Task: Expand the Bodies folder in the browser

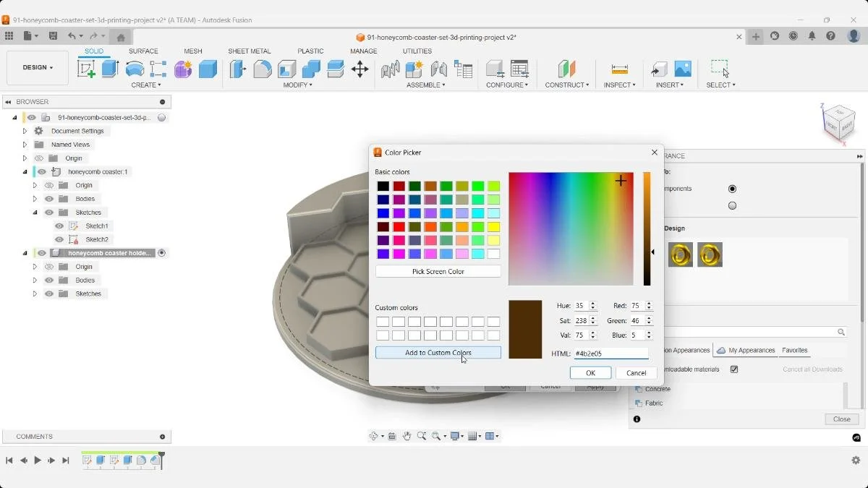Action: [34, 199]
